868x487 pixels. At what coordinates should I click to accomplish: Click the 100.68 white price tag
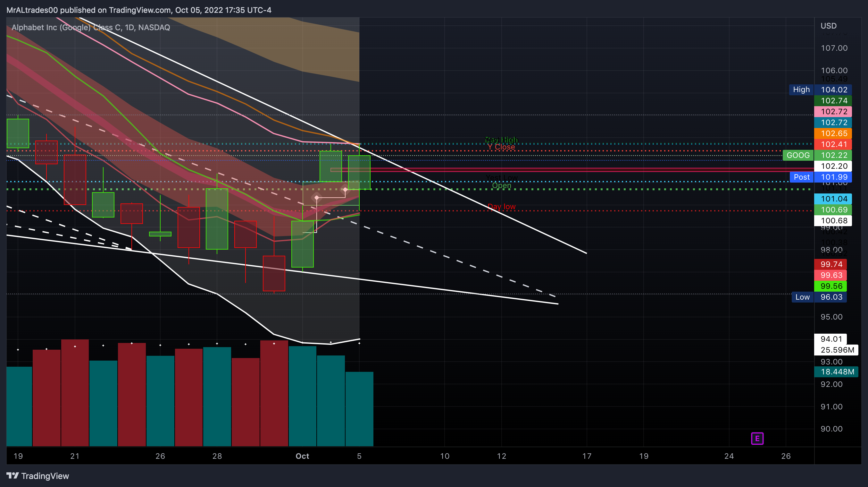[x=833, y=221]
